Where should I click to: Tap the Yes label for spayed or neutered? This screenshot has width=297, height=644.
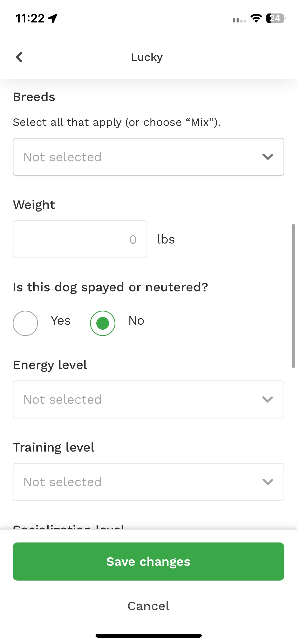tap(61, 321)
